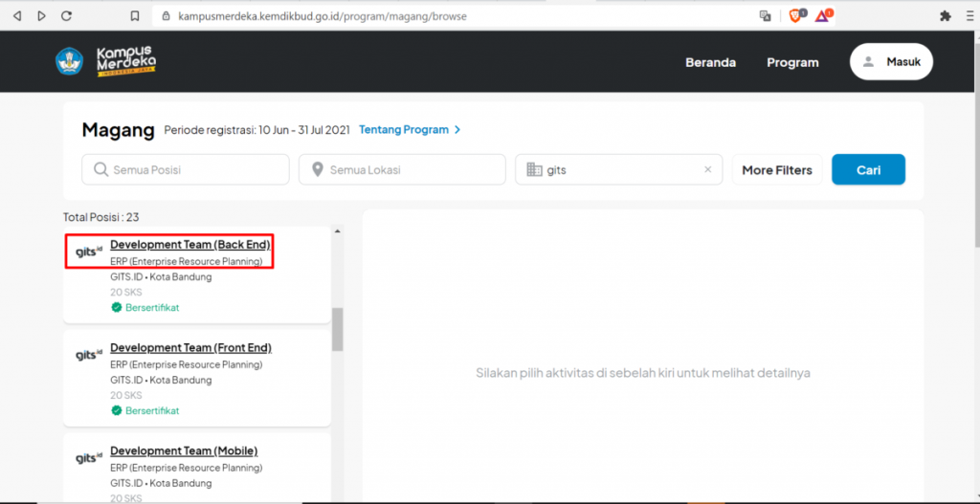Clear the gits company filter with the X
The image size is (980, 504).
(708, 169)
